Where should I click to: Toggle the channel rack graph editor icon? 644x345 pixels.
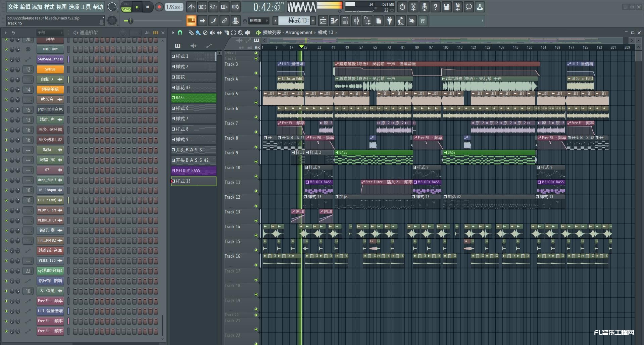148,33
